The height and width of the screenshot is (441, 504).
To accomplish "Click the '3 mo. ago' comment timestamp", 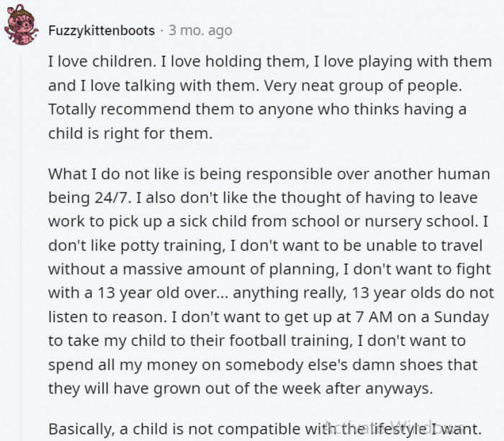I will click(x=200, y=30).
